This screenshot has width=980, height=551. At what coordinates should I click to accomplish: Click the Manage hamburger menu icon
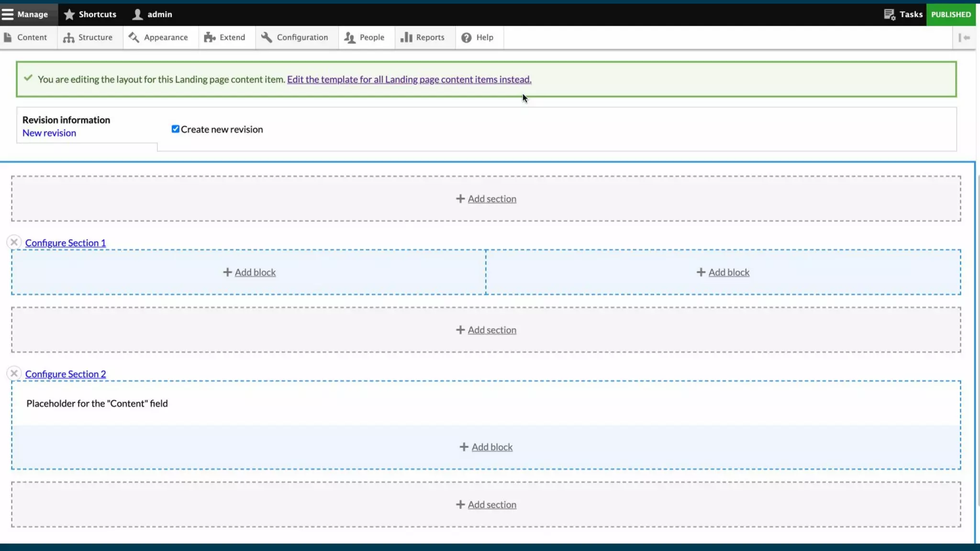(8, 14)
